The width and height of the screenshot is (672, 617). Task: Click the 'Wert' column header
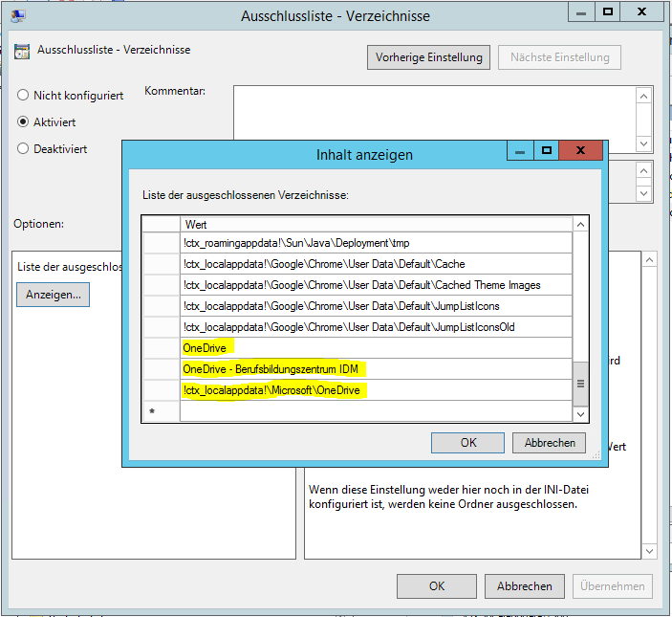373,224
